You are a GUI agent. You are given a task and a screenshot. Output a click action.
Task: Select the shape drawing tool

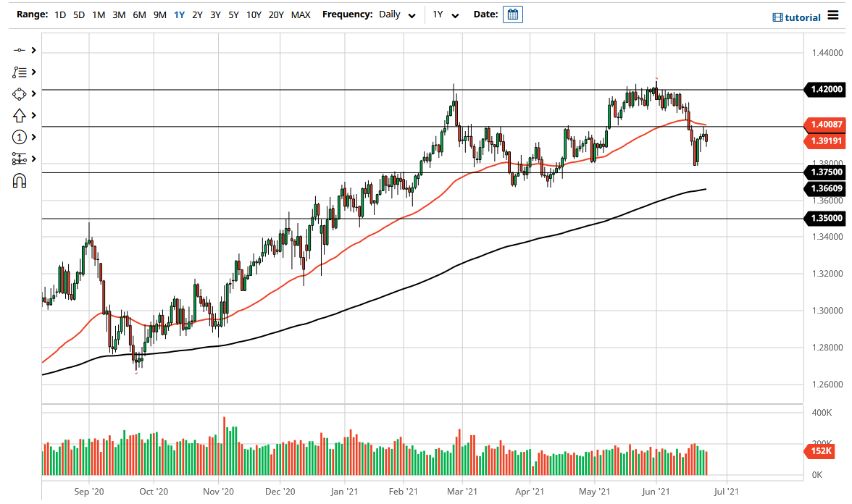[x=20, y=93]
